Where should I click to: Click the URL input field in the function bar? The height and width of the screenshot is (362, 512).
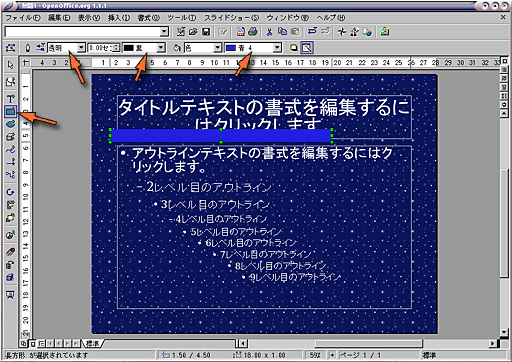[x=83, y=32]
